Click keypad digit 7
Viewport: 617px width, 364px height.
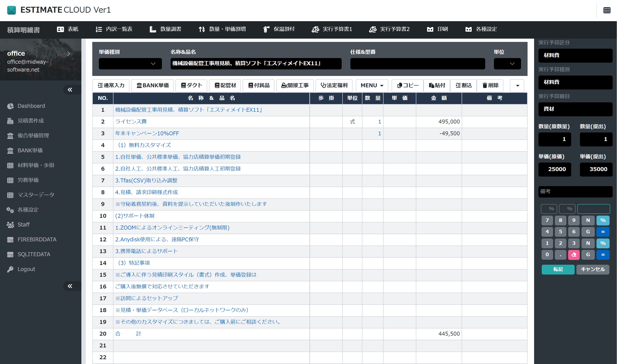click(x=547, y=220)
